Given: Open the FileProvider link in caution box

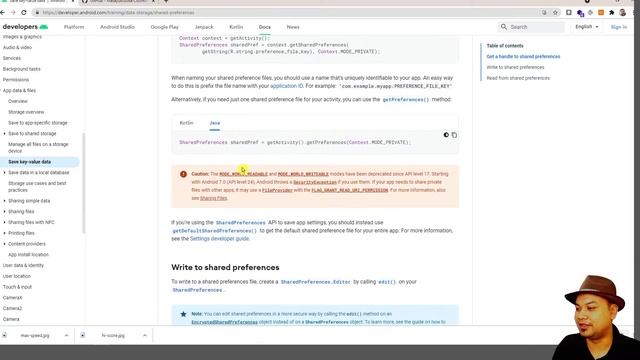Looking at the screenshot, I should [x=277, y=190].
